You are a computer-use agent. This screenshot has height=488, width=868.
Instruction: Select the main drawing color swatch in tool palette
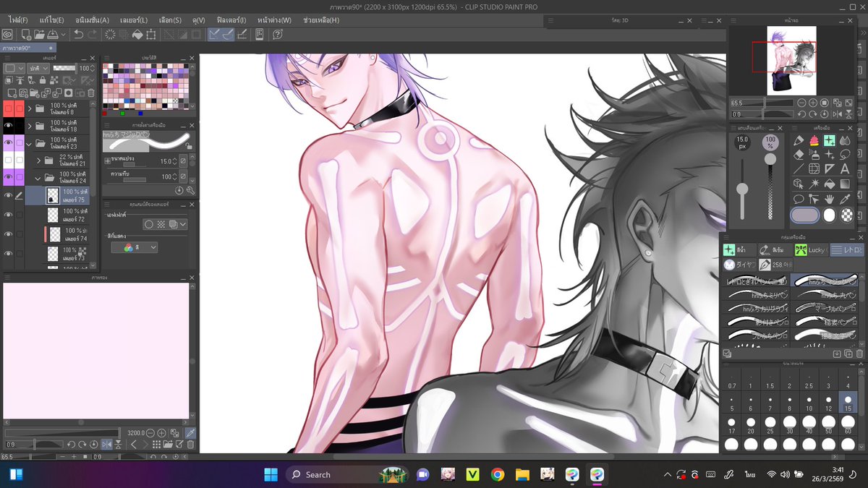(804, 215)
